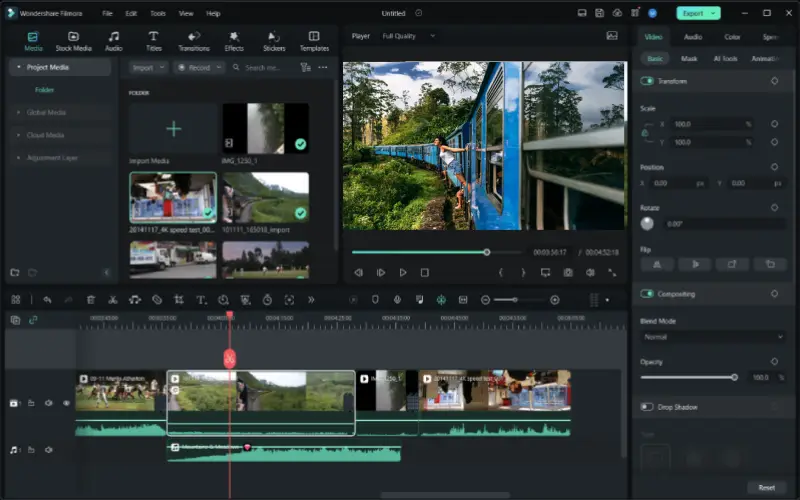Click the media filter icon
Image resolution: width=800 pixels, height=500 pixels.
click(x=306, y=67)
